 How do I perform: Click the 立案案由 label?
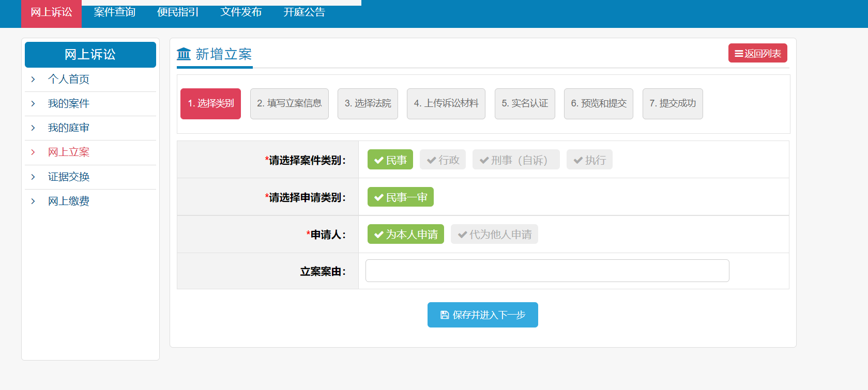click(323, 271)
